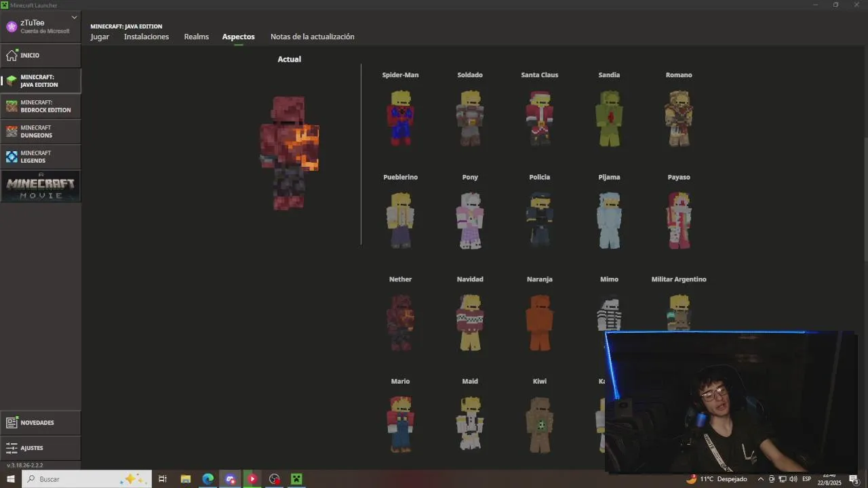Select the Spider-Man skin

pyautogui.click(x=401, y=118)
